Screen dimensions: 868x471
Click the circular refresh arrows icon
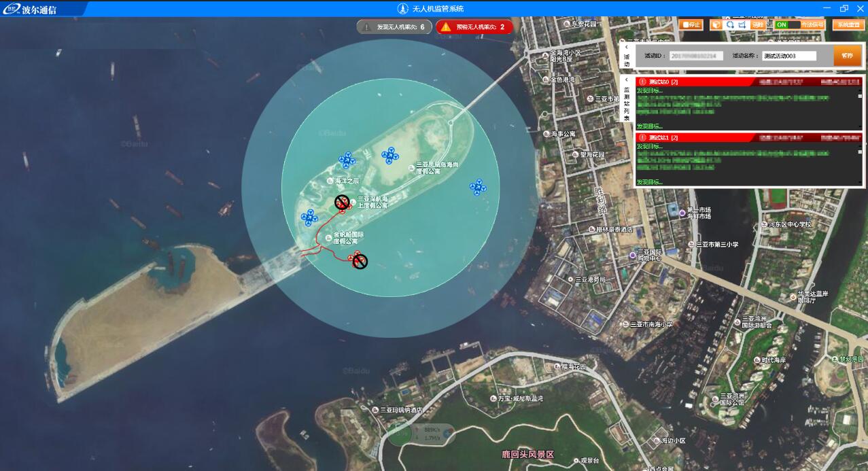point(730,24)
